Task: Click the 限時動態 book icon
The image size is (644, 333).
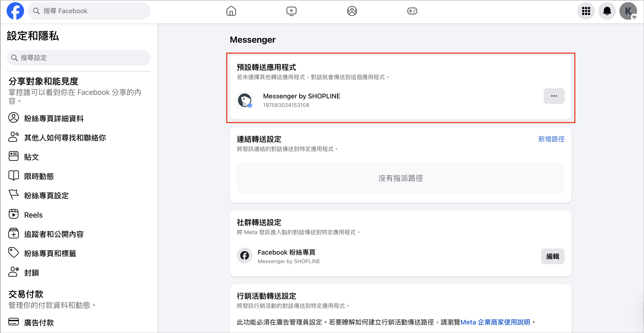Action: click(x=14, y=175)
